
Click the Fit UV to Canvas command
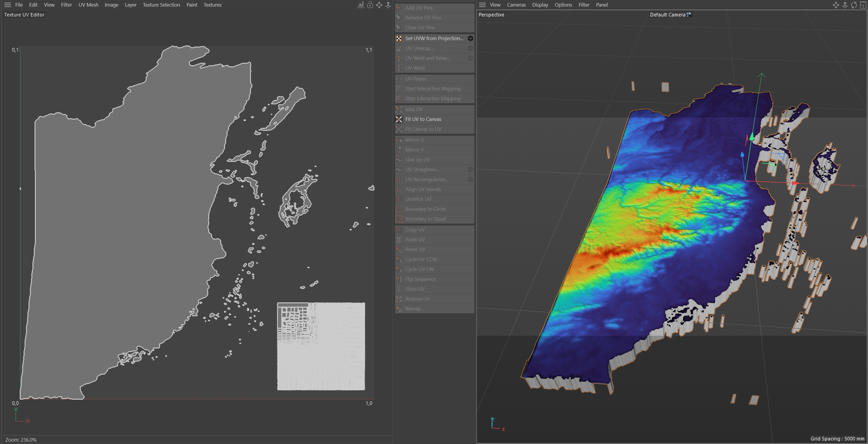pos(423,119)
